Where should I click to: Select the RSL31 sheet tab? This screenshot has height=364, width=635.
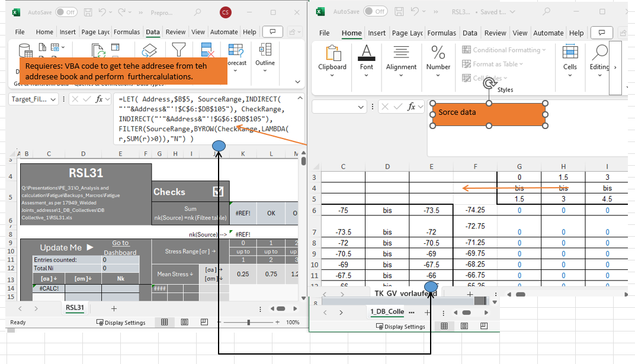(x=75, y=307)
